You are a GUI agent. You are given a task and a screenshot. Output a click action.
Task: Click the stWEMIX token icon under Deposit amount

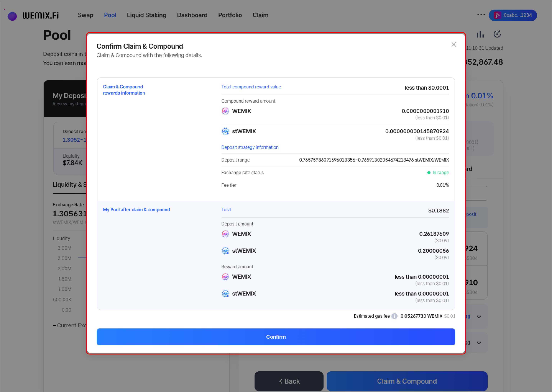pyautogui.click(x=225, y=251)
